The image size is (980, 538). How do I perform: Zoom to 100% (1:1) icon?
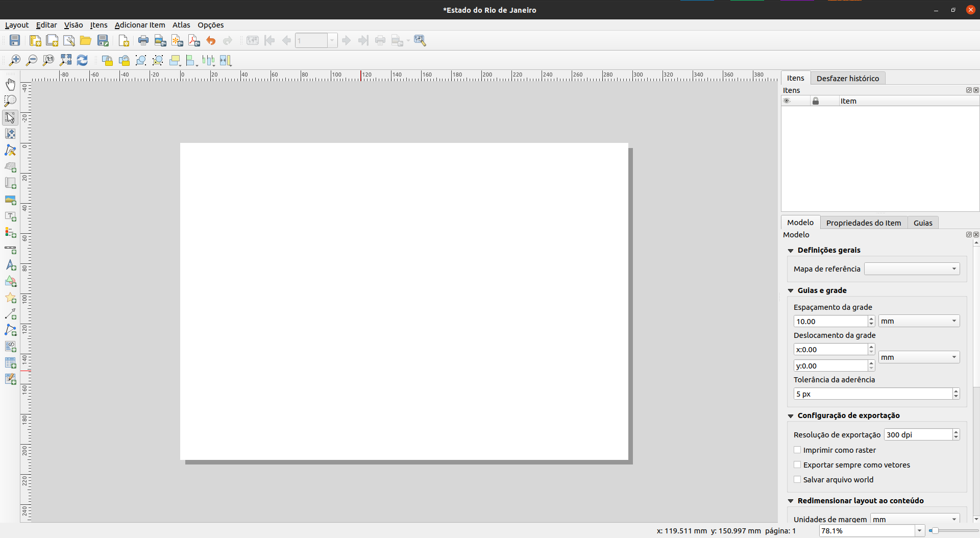click(48, 60)
